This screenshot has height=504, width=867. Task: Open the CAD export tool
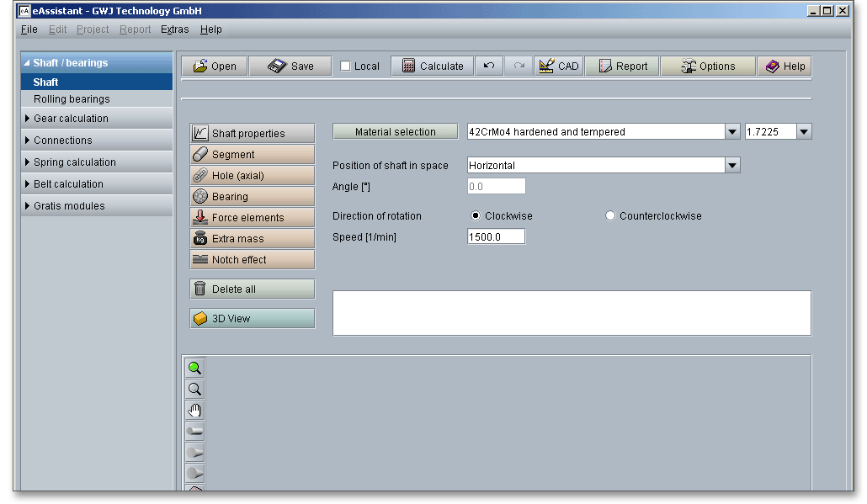click(x=558, y=66)
